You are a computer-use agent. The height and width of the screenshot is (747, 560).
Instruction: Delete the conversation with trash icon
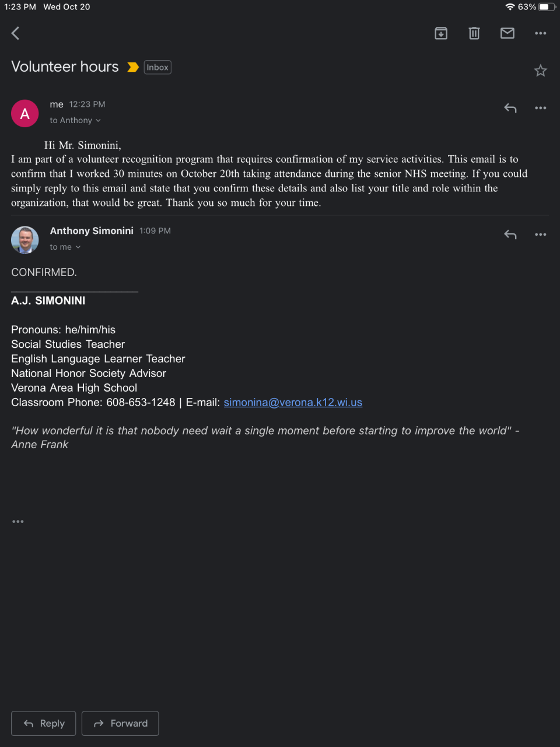click(x=474, y=33)
